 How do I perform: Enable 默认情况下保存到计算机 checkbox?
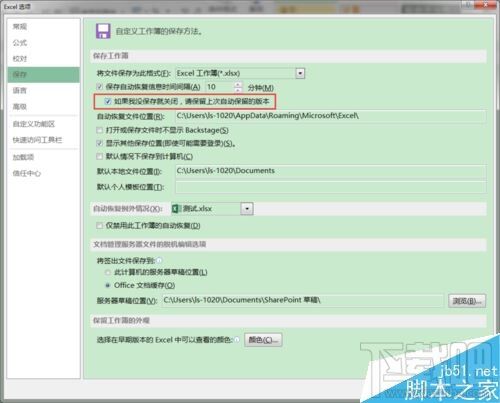pyautogui.click(x=99, y=156)
